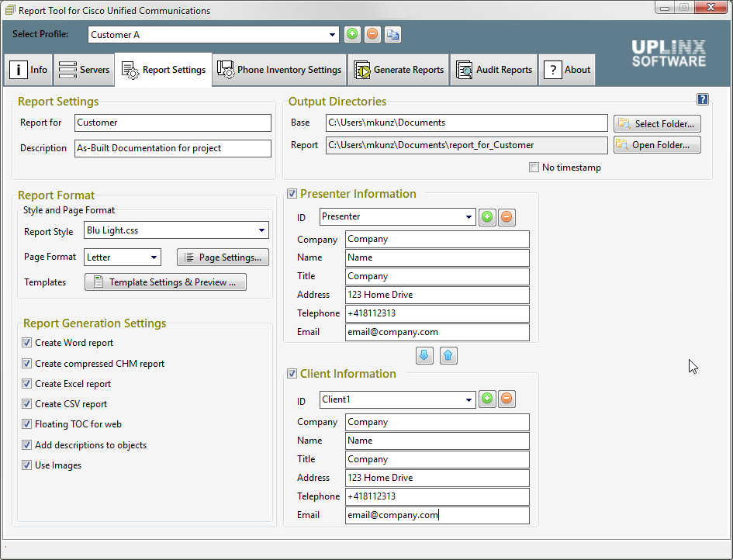
Task: Toggle Create Excel report checkbox
Action: [26, 384]
